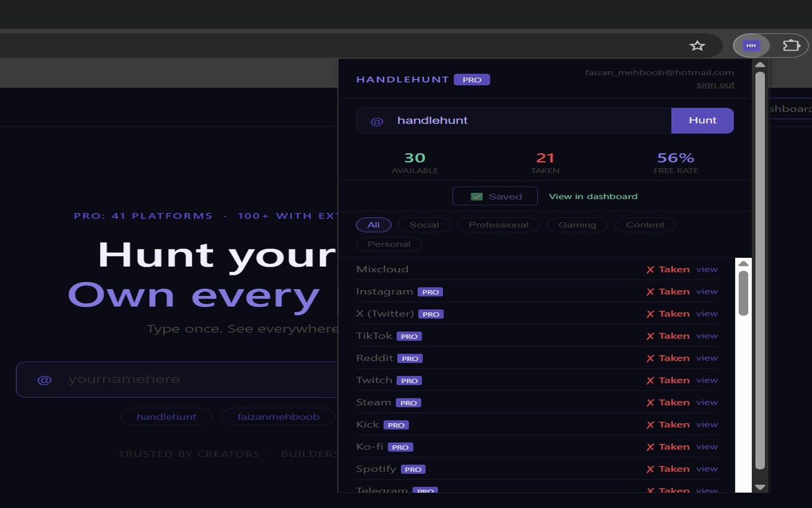This screenshot has height=508, width=812.
Task: Click the PRO badge beside Instagram
Action: pyautogui.click(x=430, y=292)
